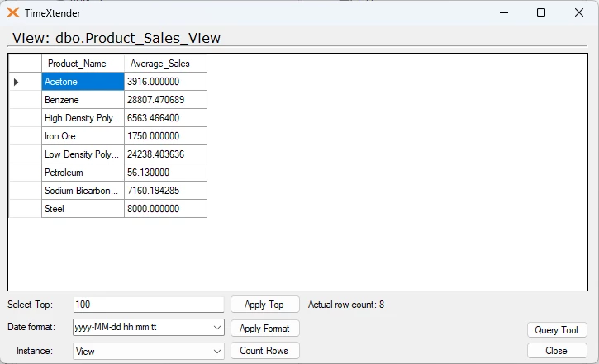599x364 pixels.
Task: Minimize the TimeXtender window
Action: coord(504,12)
